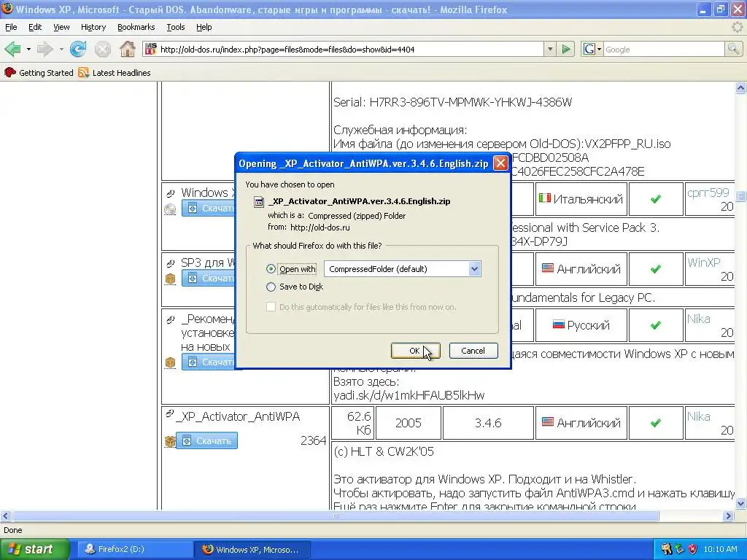
Task: Click the serial number H7RR3-896TV text
Action: pos(471,102)
